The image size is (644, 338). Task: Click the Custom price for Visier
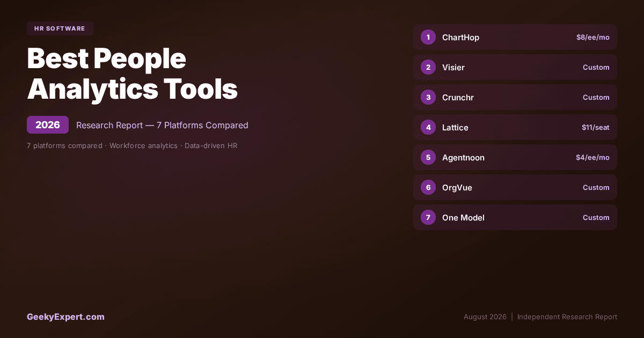pyautogui.click(x=596, y=68)
